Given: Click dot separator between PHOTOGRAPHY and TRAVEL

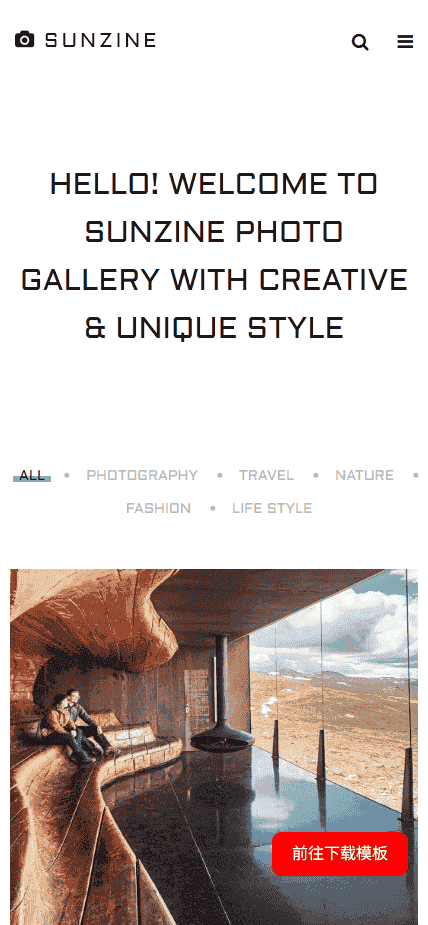Looking at the screenshot, I should tap(219, 475).
